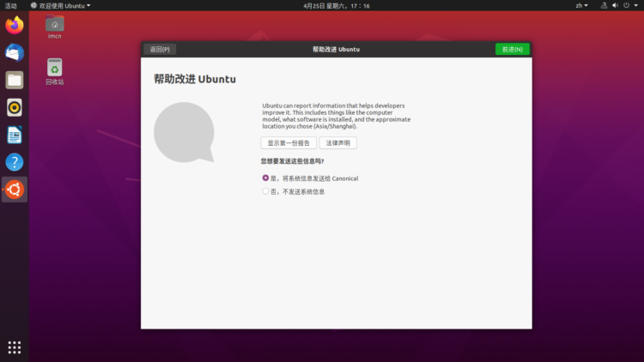Open the date and time calendar menu
The height and width of the screenshot is (362, 644).
(x=337, y=5)
